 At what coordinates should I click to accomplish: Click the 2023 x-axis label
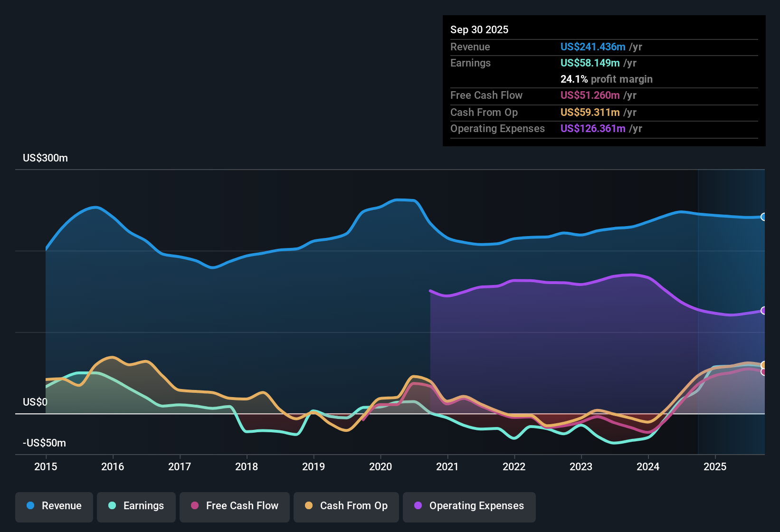click(581, 466)
